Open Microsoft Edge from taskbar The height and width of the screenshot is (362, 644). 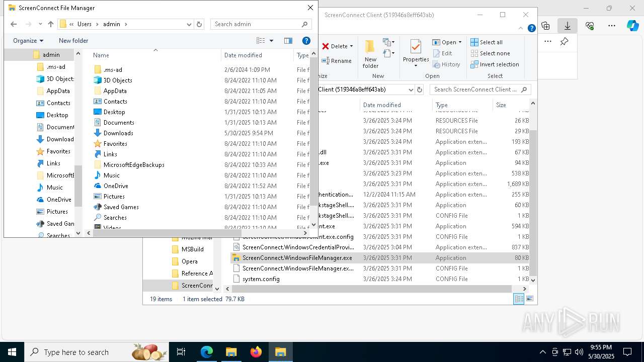207,352
